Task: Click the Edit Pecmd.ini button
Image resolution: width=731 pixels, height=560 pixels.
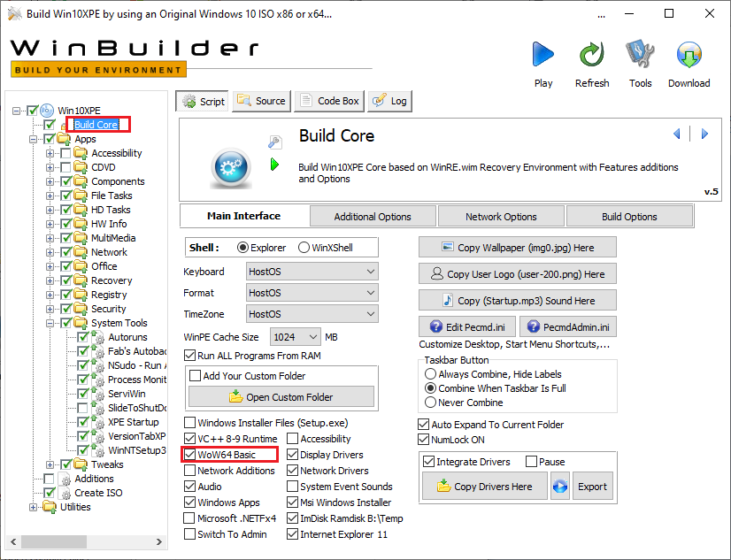Action: coord(467,326)
